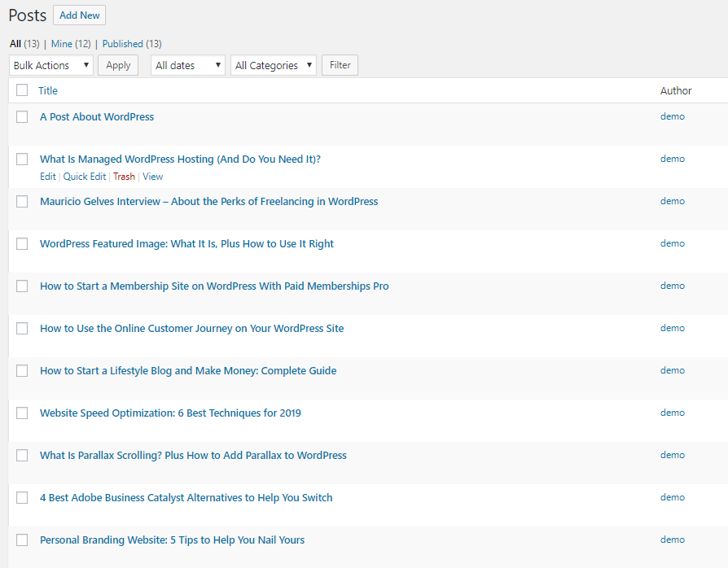
Task: Trash the Managed WordPress Hosting post
Action: 124,176
